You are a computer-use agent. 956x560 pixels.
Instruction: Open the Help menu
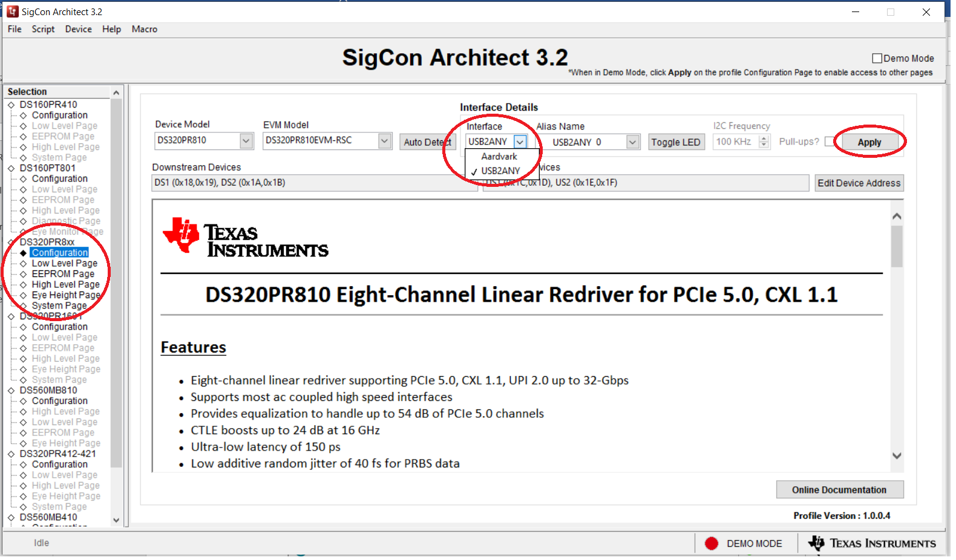111,29
